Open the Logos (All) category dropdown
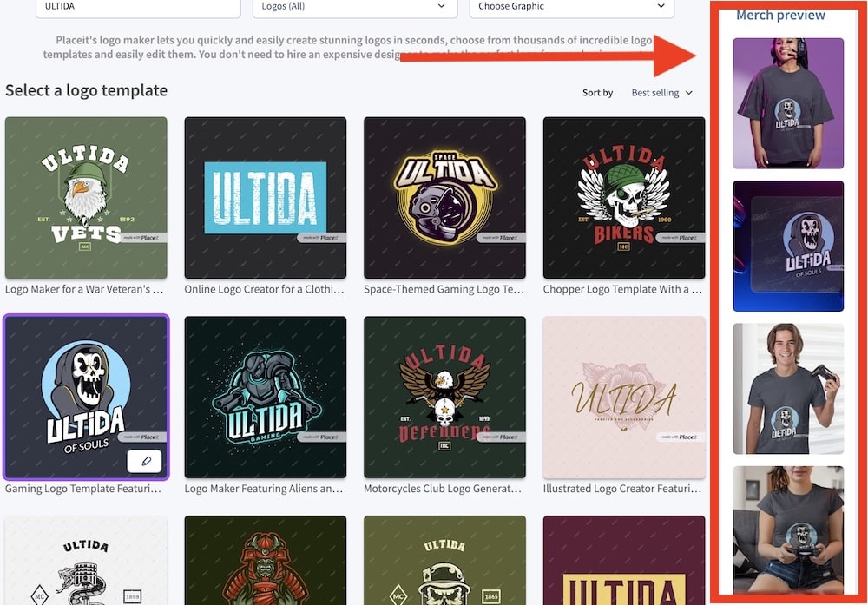The width and height of the screenshot is (868, 605). (355, 7)
